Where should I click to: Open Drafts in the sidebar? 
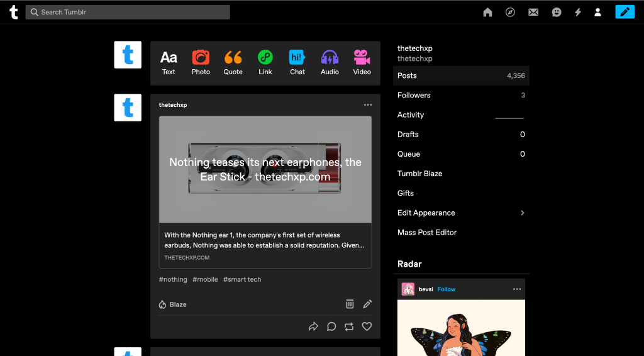(461, 134)
